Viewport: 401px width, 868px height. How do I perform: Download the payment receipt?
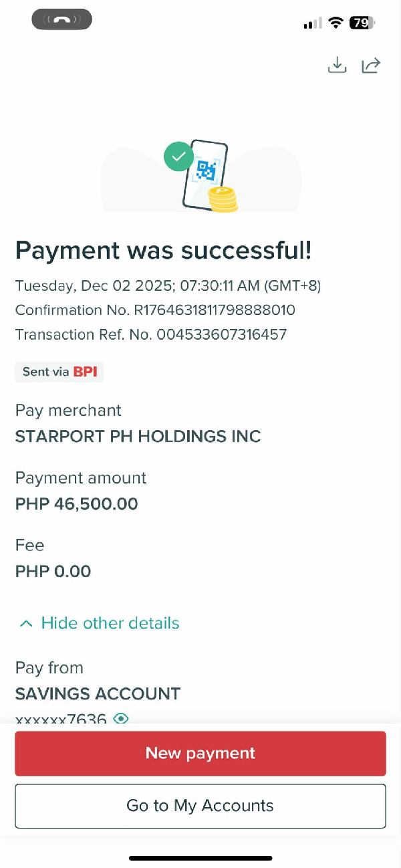[338, 65]
